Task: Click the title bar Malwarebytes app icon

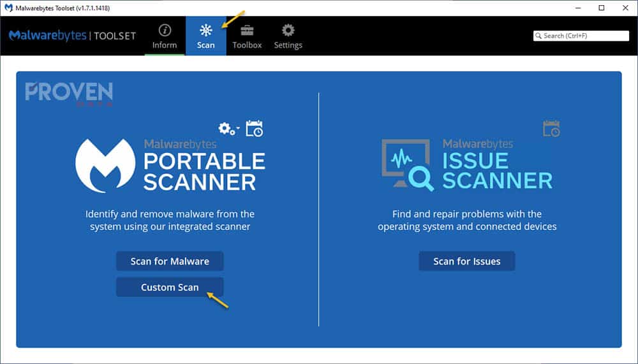Action: click(8, 8)
